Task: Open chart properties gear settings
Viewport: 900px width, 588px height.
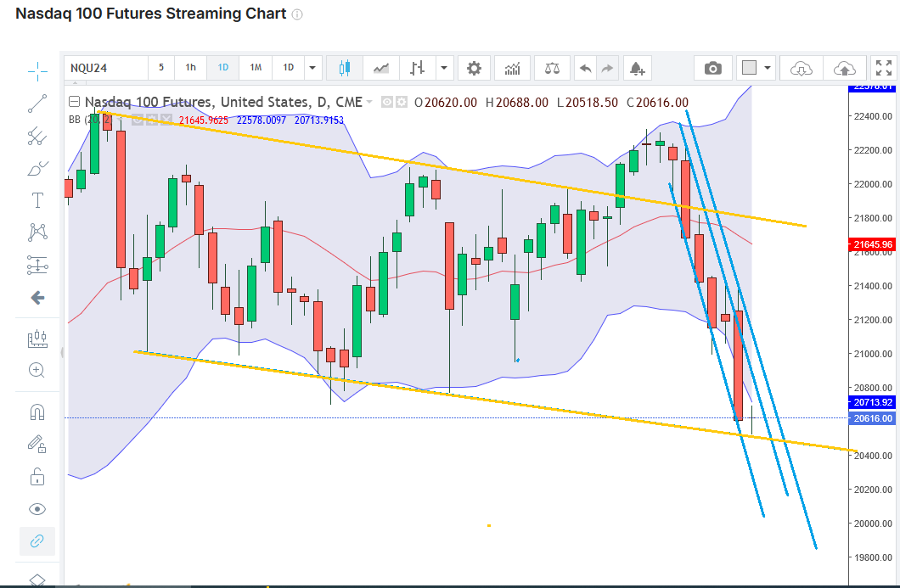Action: pos(474,68)
